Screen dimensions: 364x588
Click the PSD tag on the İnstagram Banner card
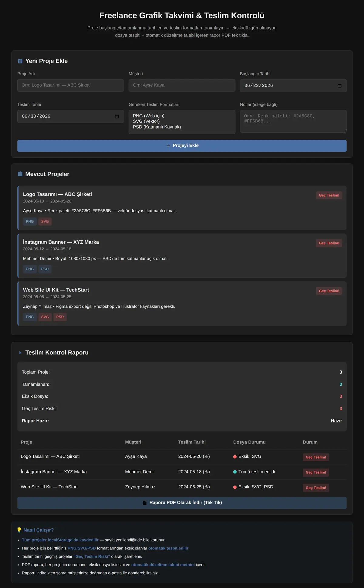tap(45, 269)
